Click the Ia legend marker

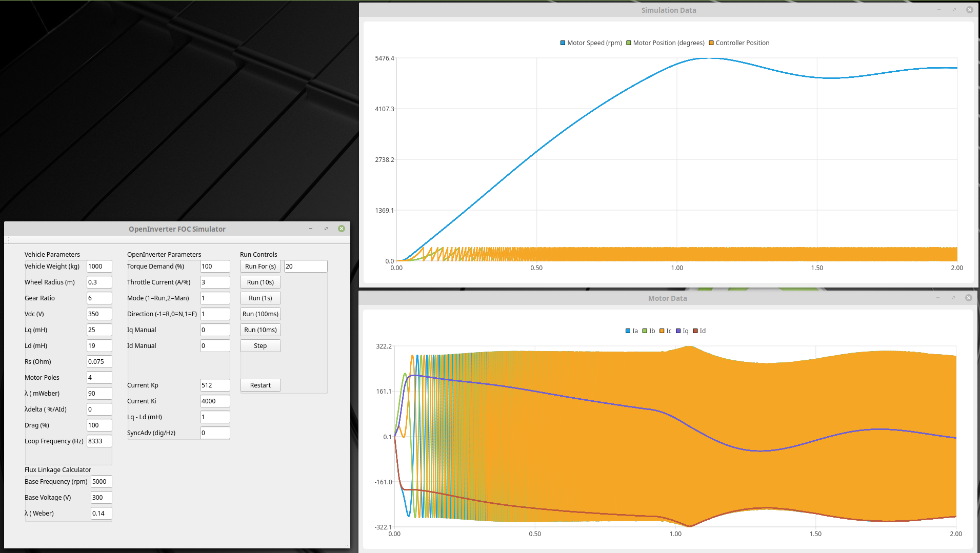[x=628, y=331]
